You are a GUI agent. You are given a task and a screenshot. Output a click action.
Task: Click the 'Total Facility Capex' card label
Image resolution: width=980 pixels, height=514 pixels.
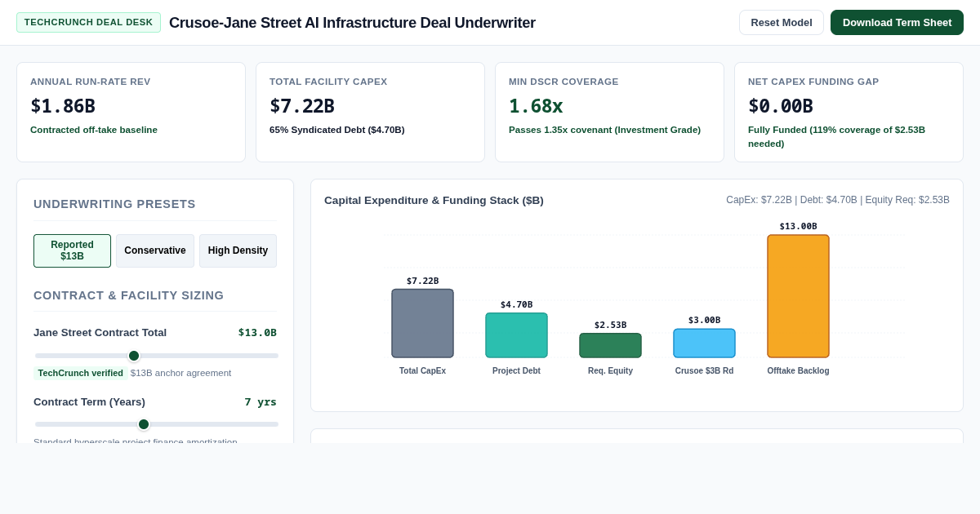328,82
